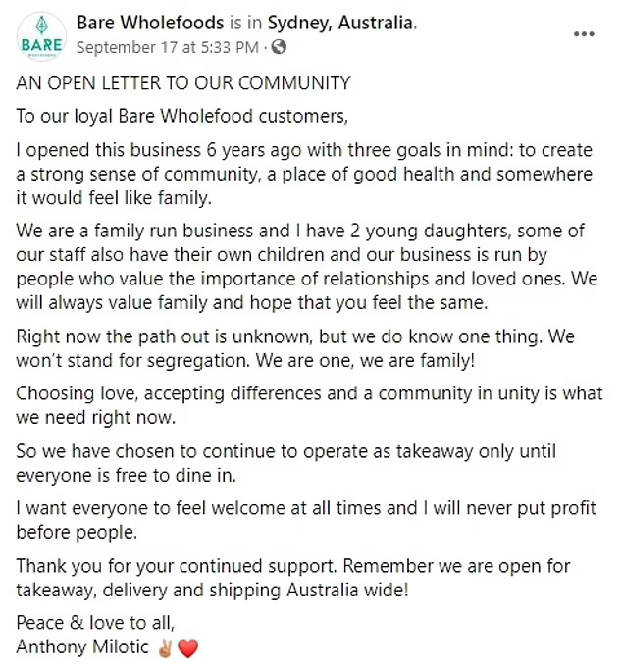Open the September 17 at 5:33 PM timestamp
The height and width of the screenshot is (672, 622).
168,47
